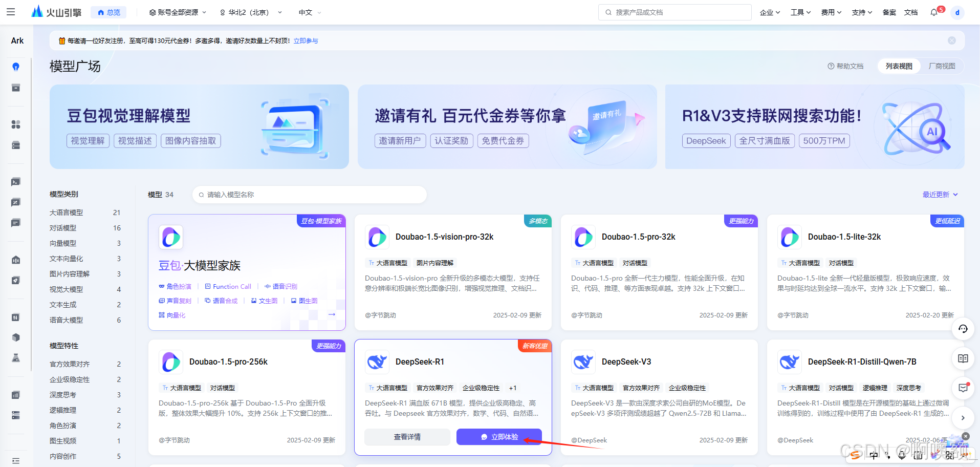The image size is (980, 467).
Task: Expand the floating panel chevron button
Action: (963, 418)
